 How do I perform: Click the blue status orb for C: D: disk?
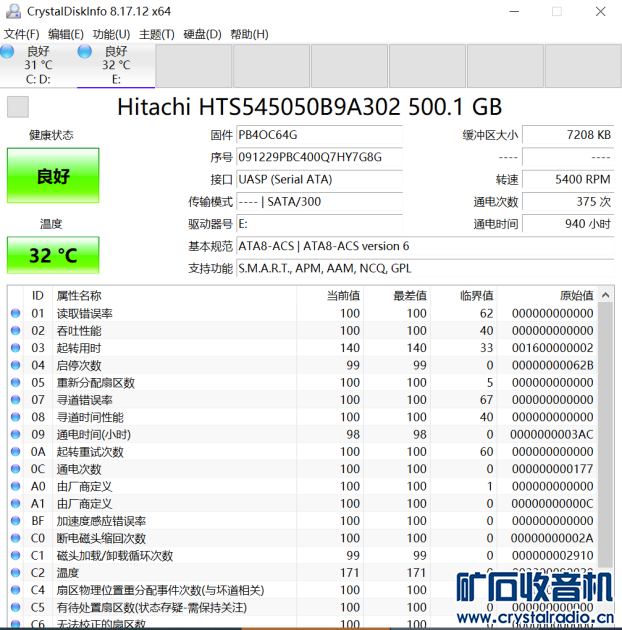point(8,51)
